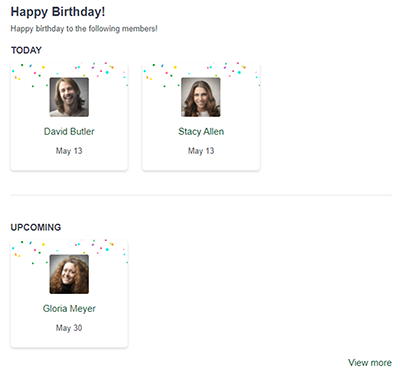
Task: Click the confetti decoration above Stacy Allen's photo
Action: (x=201, y=71)
